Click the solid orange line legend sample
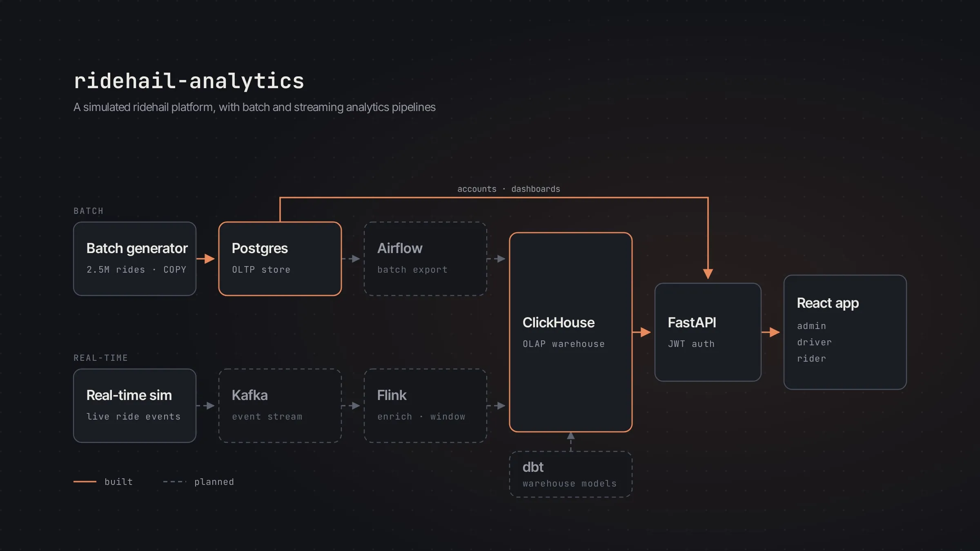This screenshot has height=551, width=980. (85, 482)
